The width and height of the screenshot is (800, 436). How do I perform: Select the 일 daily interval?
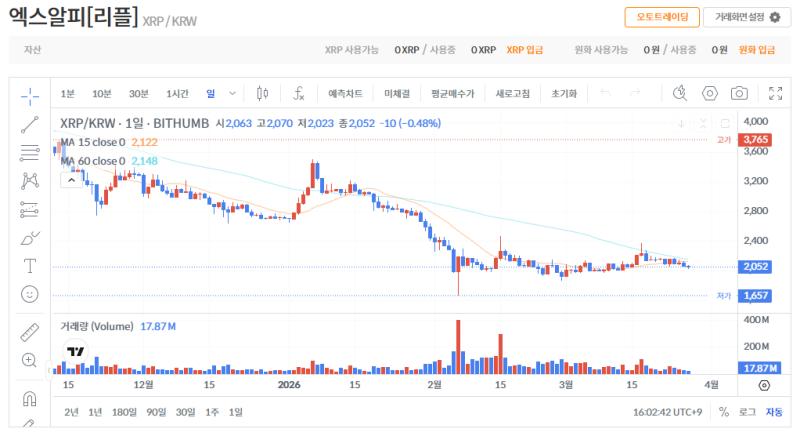pos(211,94)
